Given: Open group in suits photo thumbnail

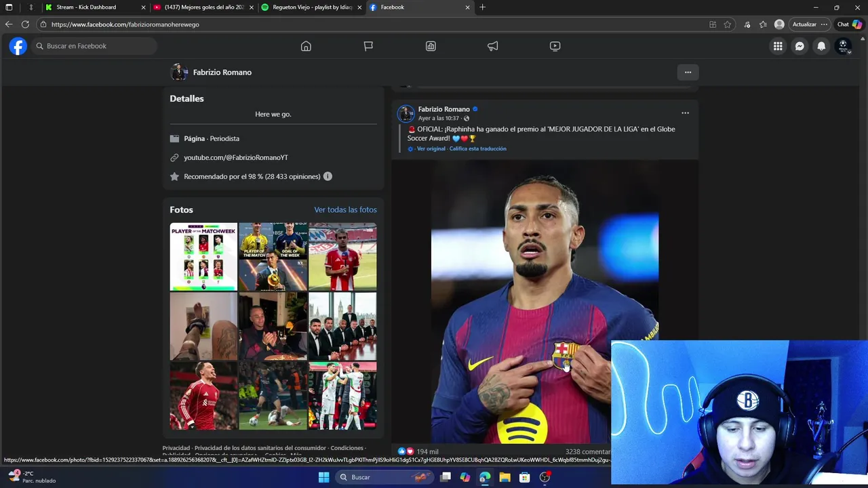Looking at the screenshot, I should point(342,326).
